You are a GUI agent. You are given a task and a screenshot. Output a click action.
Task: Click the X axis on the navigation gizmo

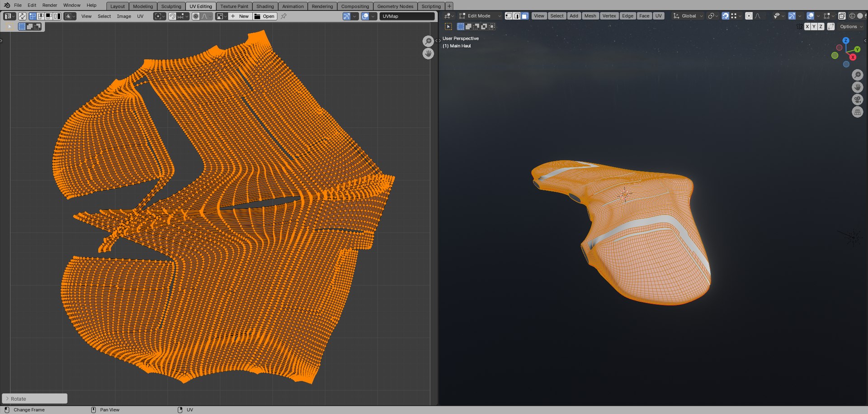tap(853, 57)
